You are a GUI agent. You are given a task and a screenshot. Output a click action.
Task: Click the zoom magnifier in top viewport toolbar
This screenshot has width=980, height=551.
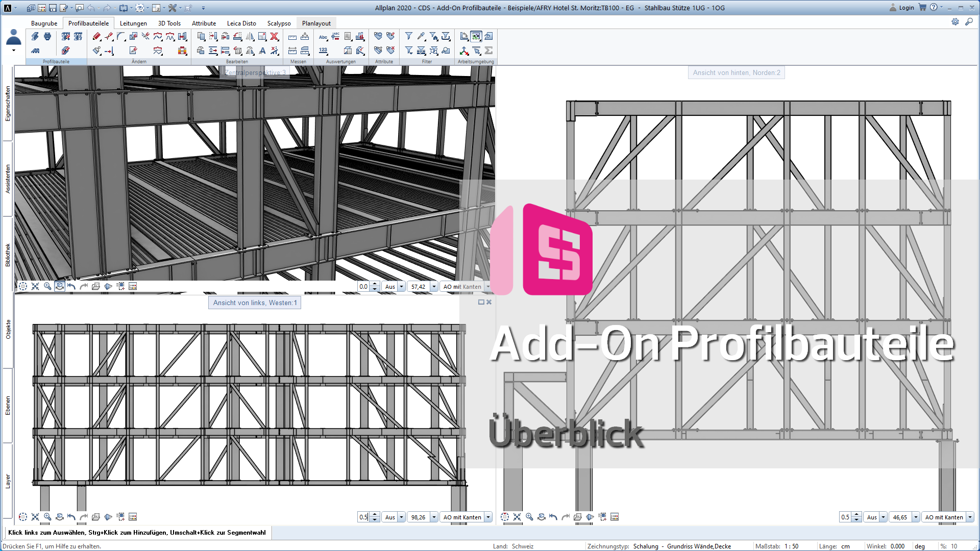(47, 286)
